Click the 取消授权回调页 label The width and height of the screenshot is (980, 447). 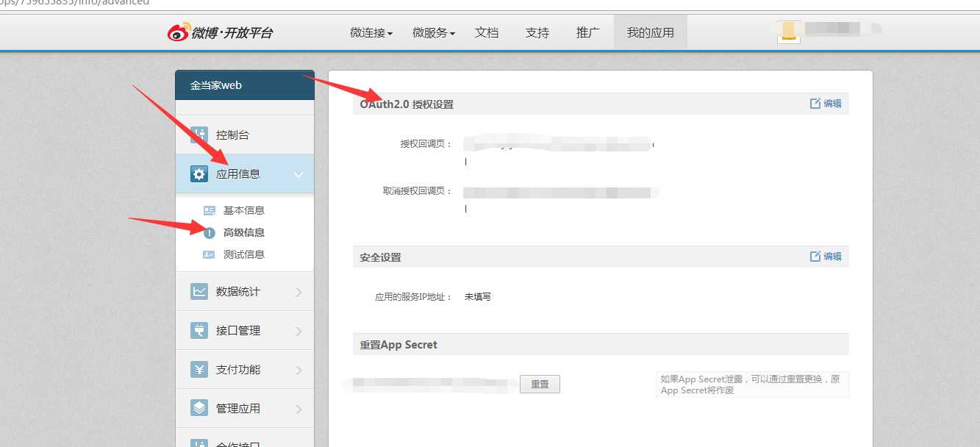(x=418, y=190)
